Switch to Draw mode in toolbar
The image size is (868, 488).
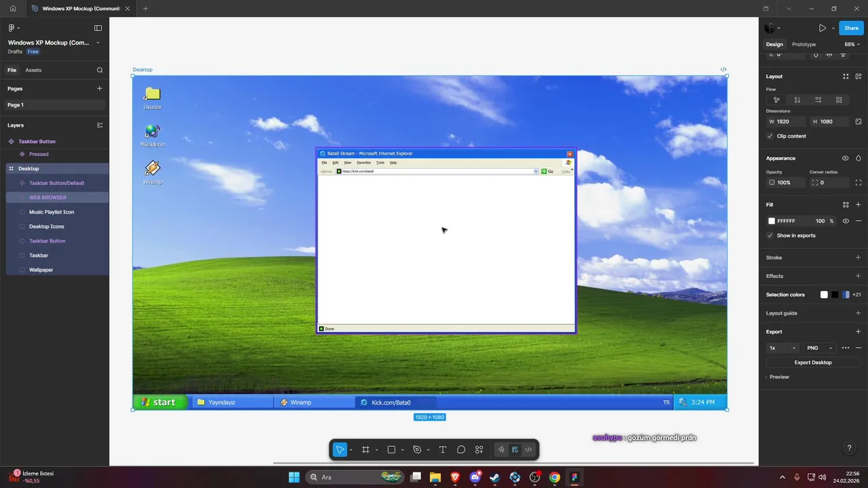pyautogui.click(x=501, y=449)
